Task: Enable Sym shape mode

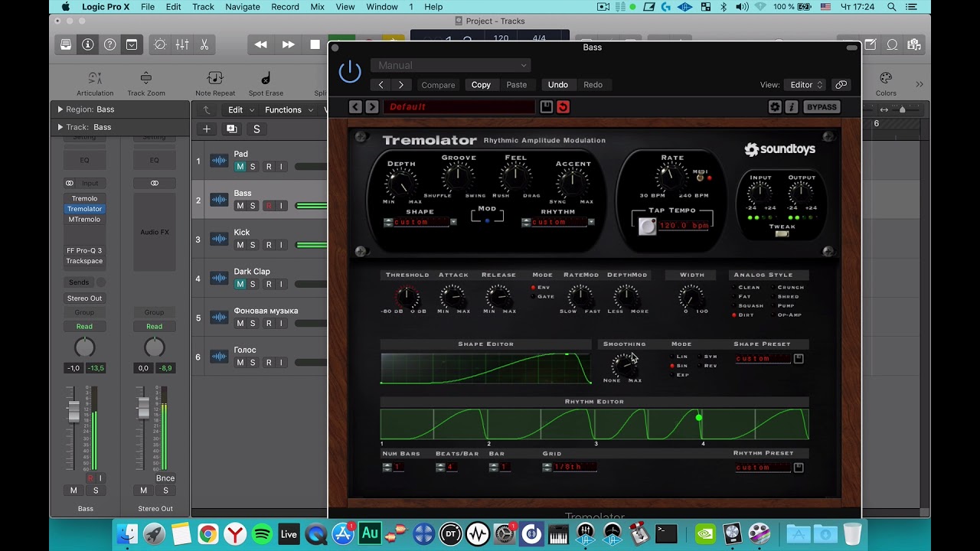Action: tap(700, 356)
